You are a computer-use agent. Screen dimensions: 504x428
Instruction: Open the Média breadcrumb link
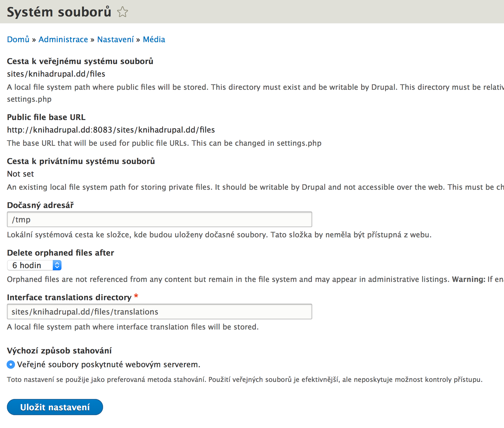[154, 40]
